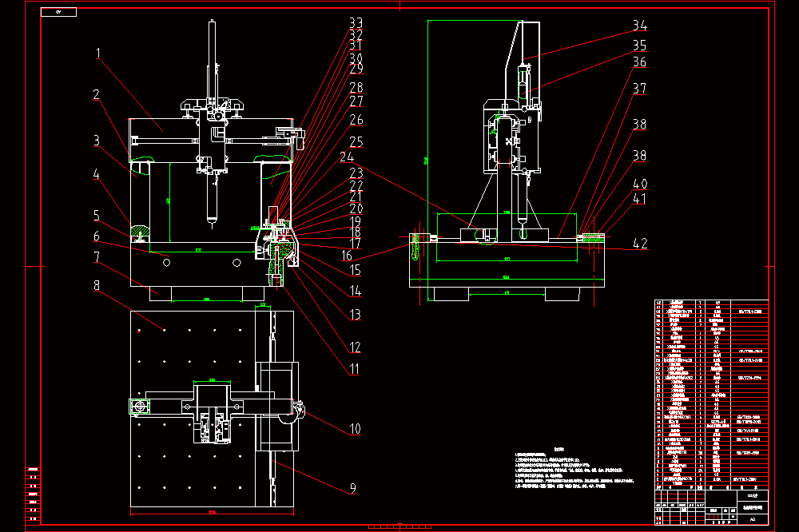Image resolution: width=799 pixels, height=532 pixels.
Task: Pick balloon number 22
Action: click(356, 185)
